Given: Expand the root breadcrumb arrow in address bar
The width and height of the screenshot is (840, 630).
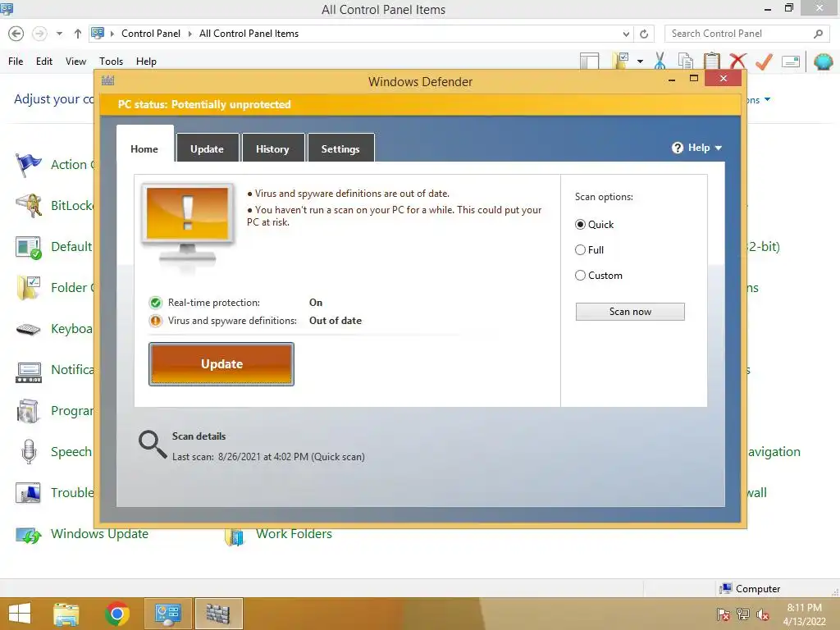Looking at the screenshot, I should [112, 34].
